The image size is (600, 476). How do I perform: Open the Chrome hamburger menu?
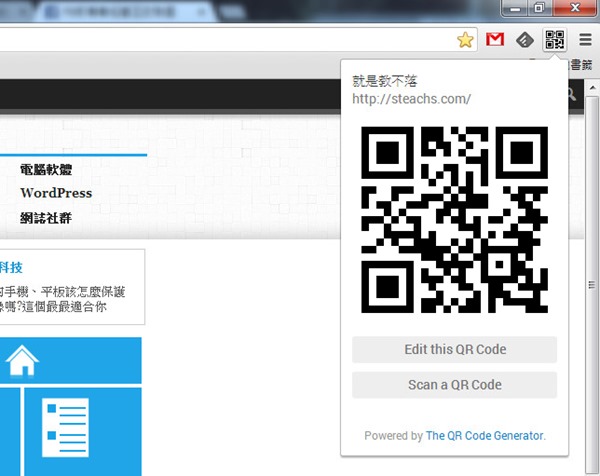(x=585, y=40)
